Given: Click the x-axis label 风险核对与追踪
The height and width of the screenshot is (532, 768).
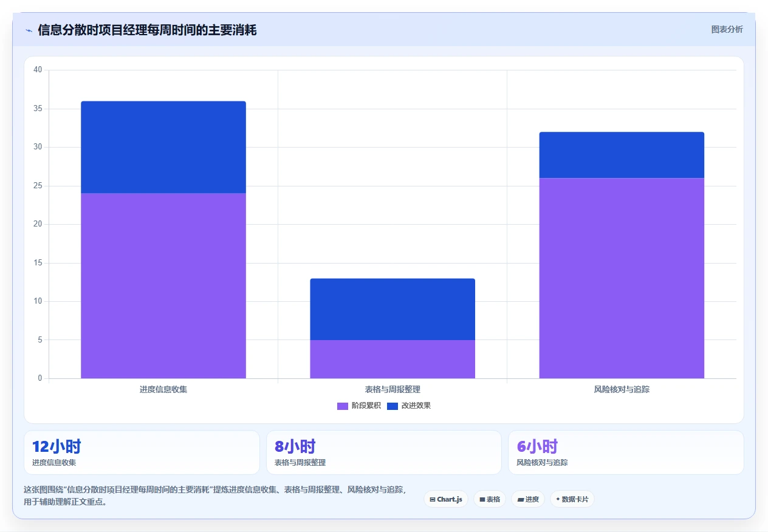Looking at the screenshot, I should (x=622, y=389).
